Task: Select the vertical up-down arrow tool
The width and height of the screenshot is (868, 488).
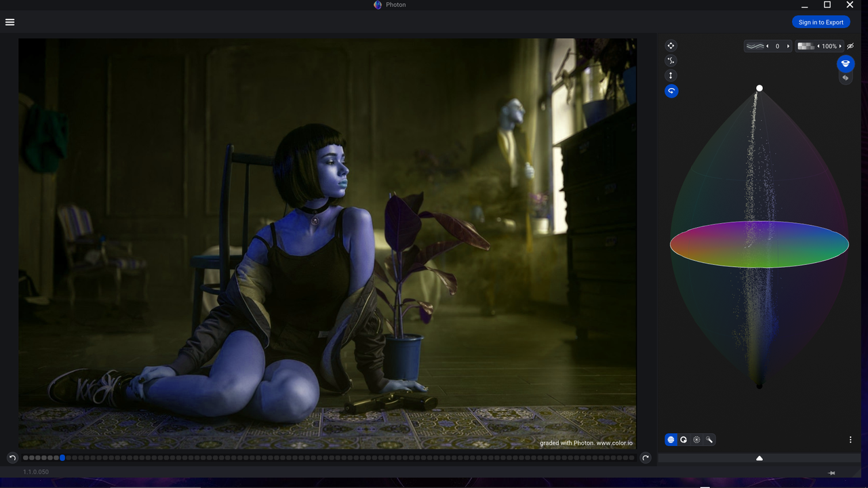Action: pyautogui.click(x=671, y=75)
